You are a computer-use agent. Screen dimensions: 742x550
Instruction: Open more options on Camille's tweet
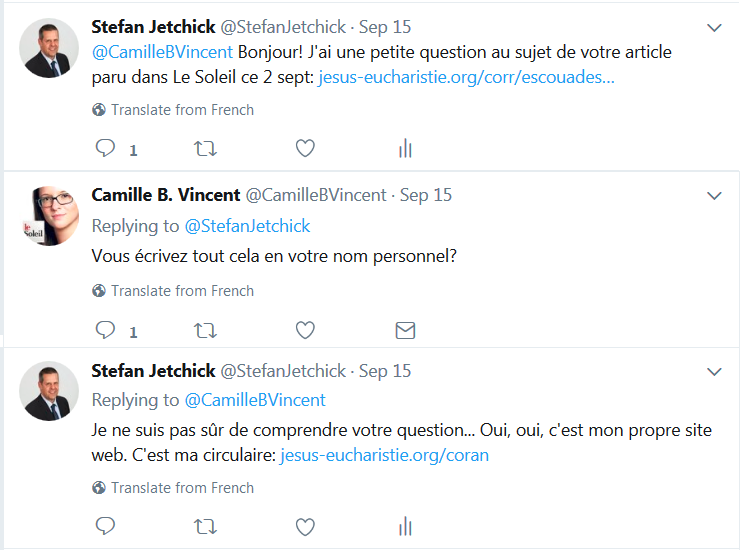tap(714, 195)
